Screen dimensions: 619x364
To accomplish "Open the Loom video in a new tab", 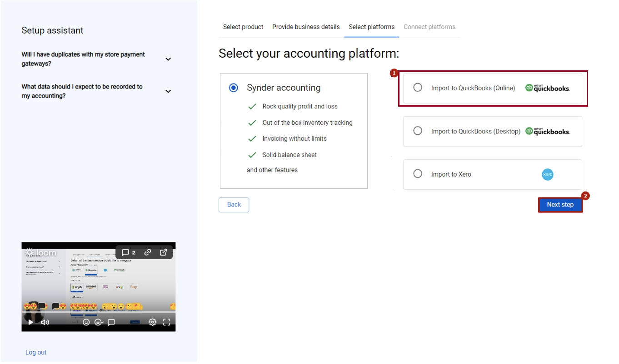I will 163,252.
